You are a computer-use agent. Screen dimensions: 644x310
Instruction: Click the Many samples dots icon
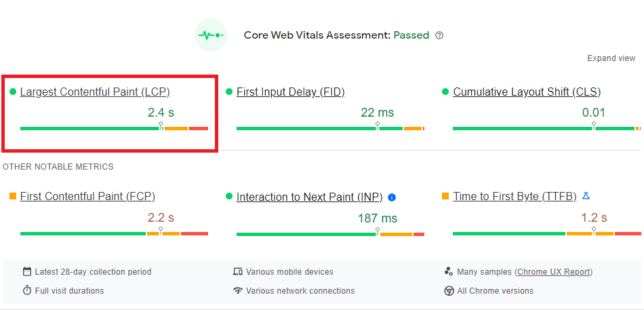click(x=449, y=272)
